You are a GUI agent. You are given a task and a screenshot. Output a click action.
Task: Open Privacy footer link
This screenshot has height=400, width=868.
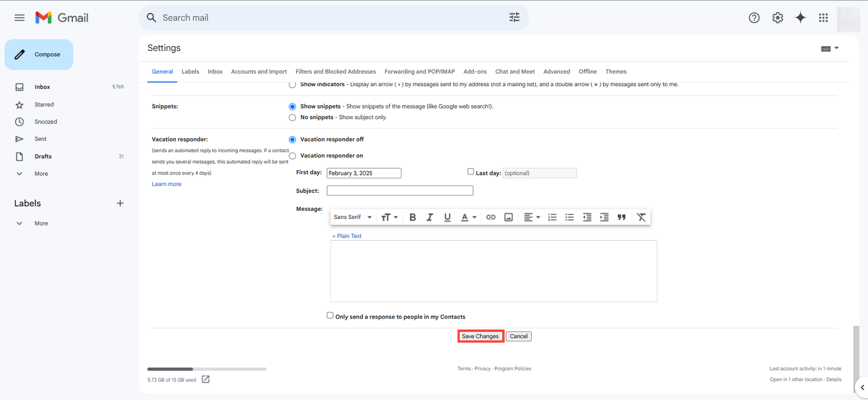[x=482, y=369]
